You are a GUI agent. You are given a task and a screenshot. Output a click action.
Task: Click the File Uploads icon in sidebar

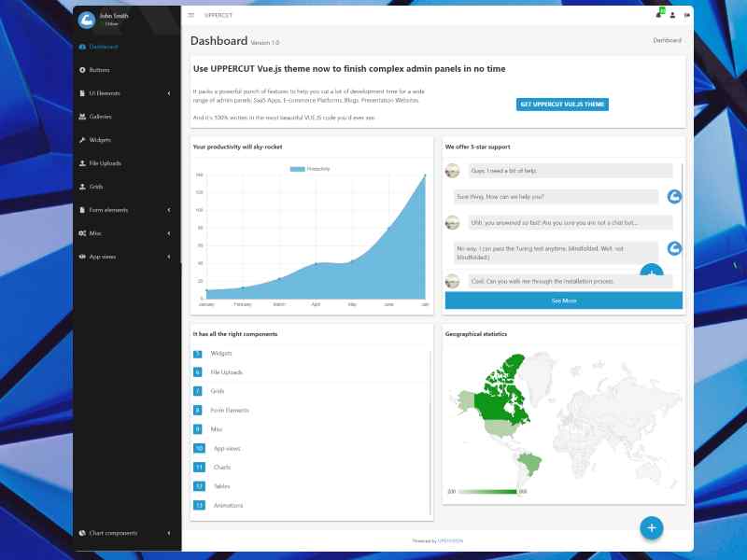point(83,163)
